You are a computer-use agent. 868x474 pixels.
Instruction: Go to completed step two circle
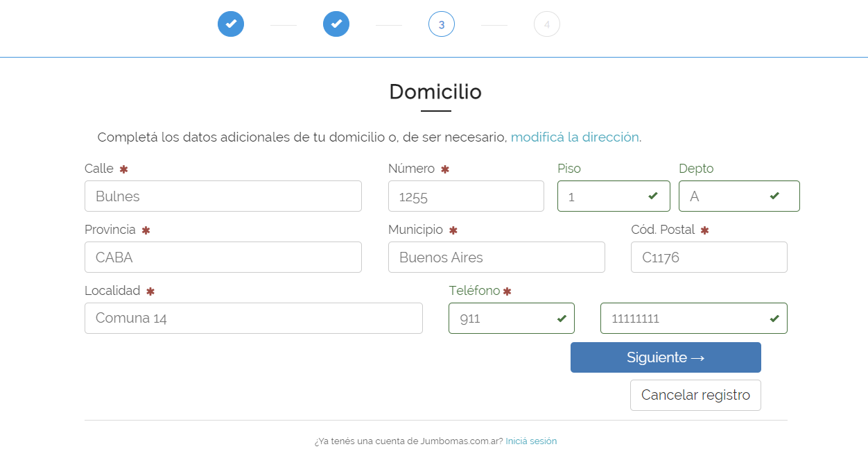click(336, 24)
